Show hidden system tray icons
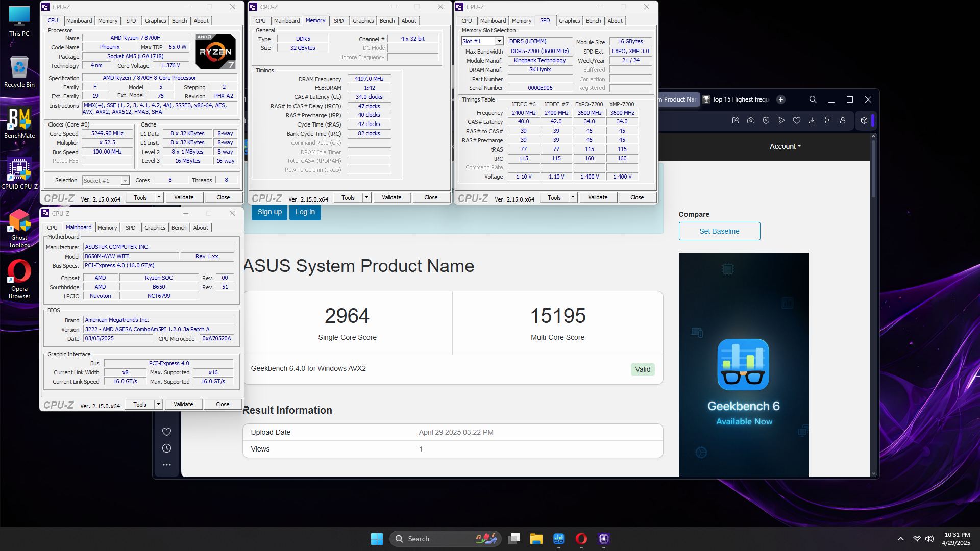The height and width of the screenshot is (551, 980). point(901,539)
